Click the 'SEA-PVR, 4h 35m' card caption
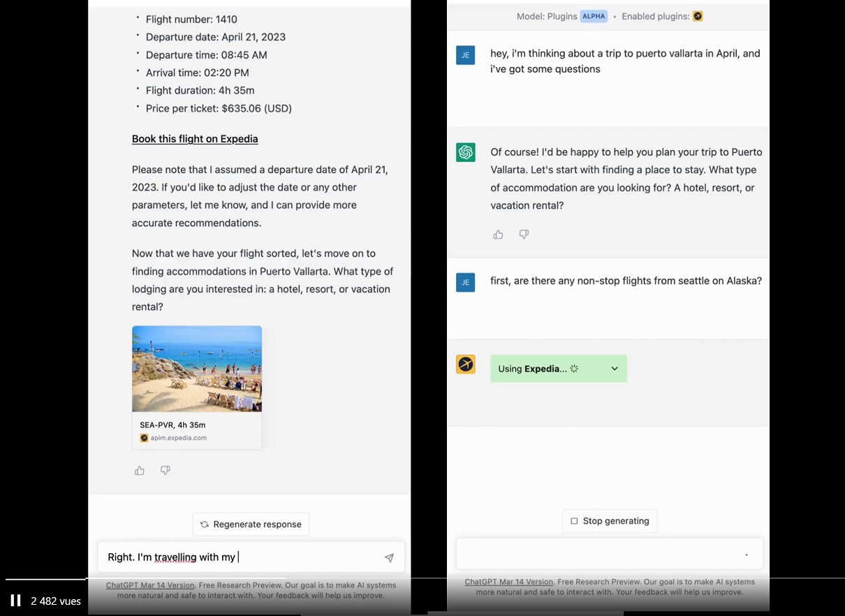 point(172,425)
